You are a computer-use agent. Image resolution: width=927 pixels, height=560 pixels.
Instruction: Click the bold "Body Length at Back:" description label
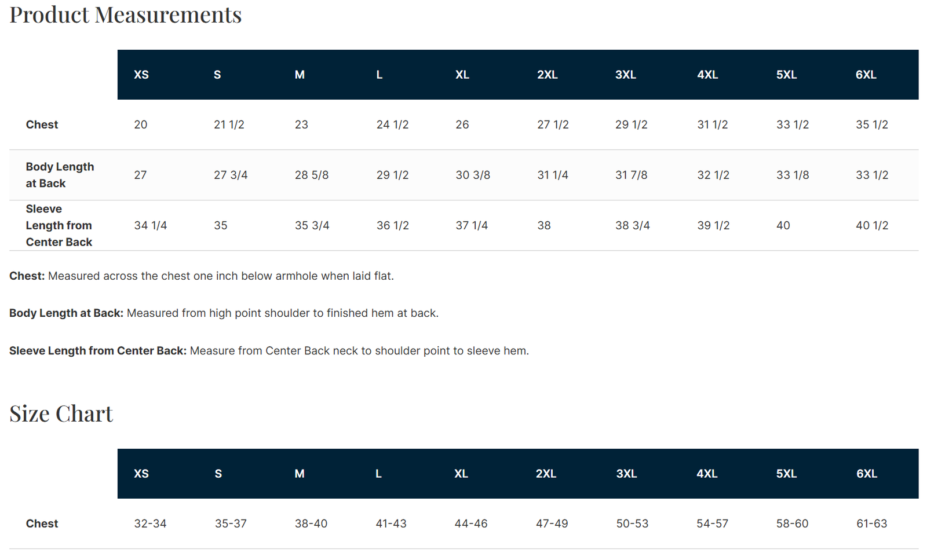tap(66, 313)
